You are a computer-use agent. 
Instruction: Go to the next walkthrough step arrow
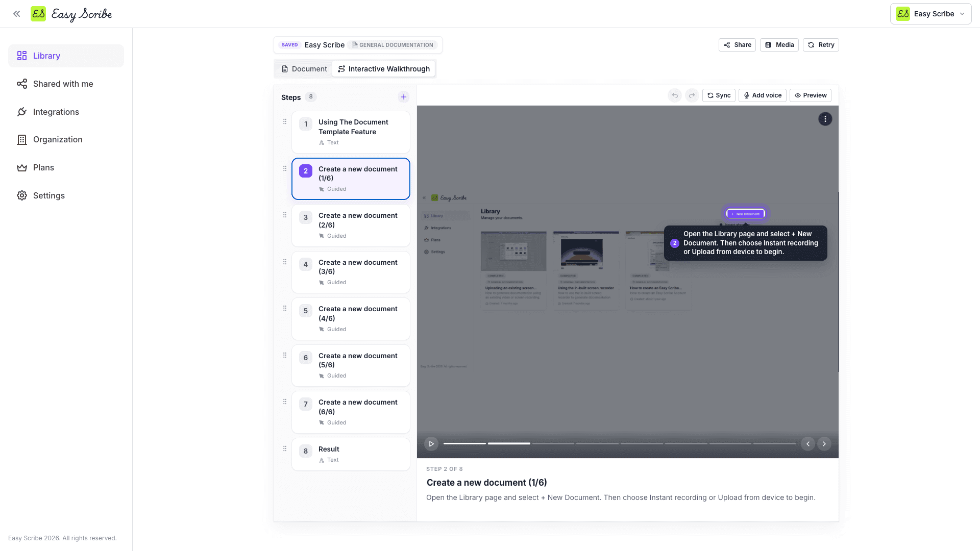click(824, 444)
